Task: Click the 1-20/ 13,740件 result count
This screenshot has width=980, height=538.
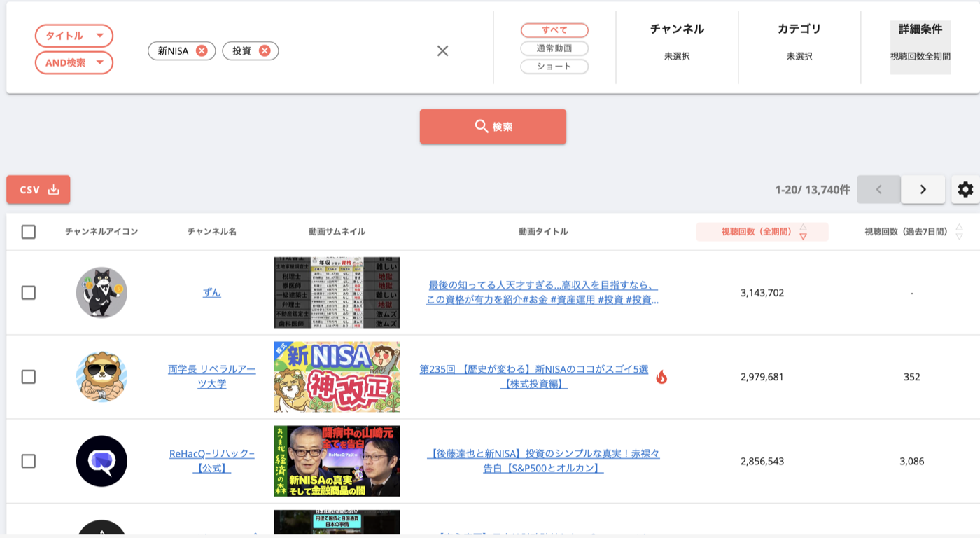Action: tap(813, 190)
